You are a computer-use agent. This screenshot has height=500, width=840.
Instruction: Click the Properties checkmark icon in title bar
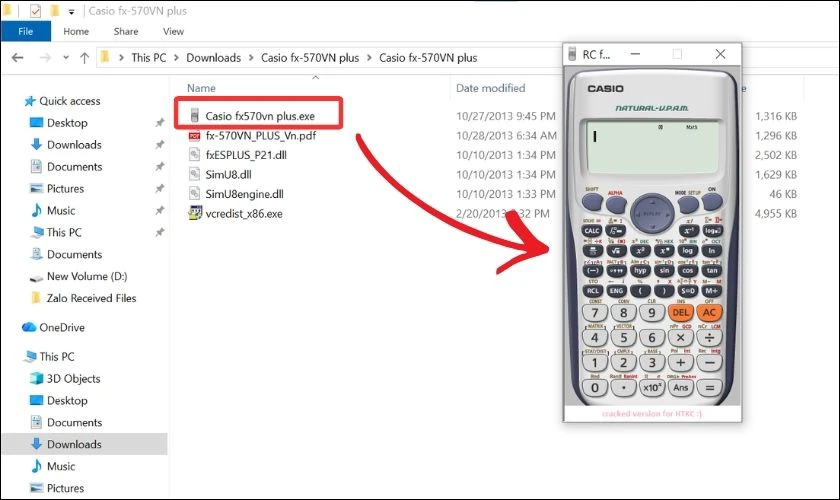pos(35,11)
